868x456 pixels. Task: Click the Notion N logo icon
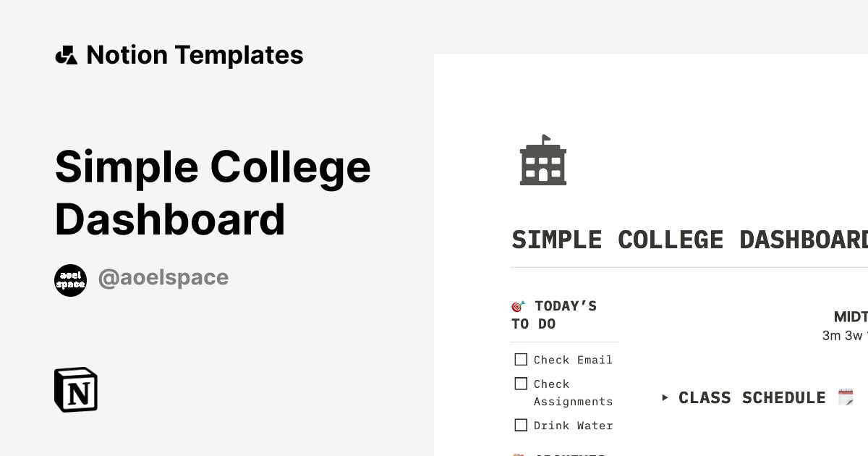click(x=75, y=389)
